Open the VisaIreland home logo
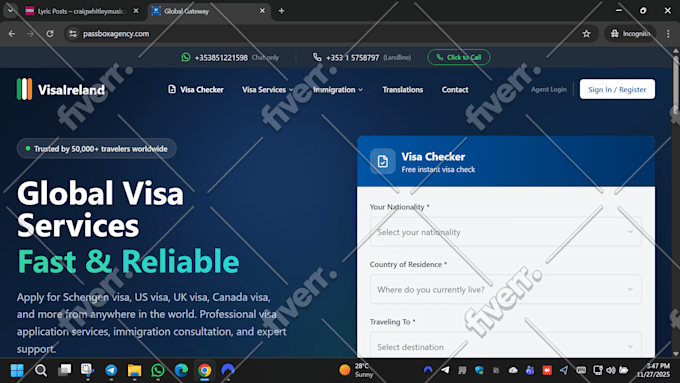Screen dimensions: 680x383 pos(61,89)
